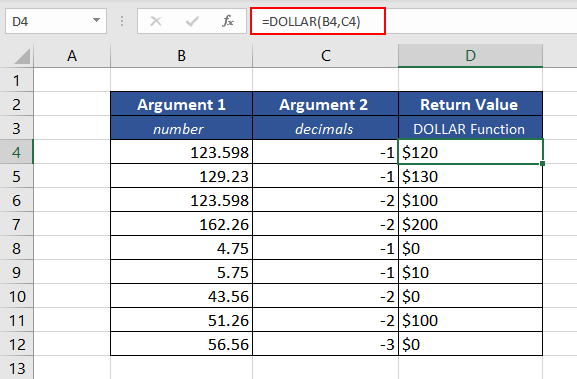577x379 pixels.
Task: Select cell showing $10
Action: tap(470, 272)
